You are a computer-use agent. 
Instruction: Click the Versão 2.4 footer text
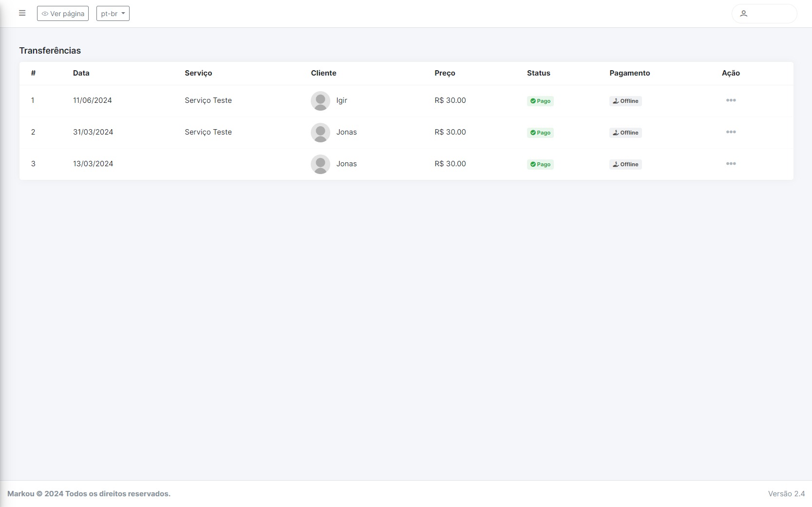786,494
